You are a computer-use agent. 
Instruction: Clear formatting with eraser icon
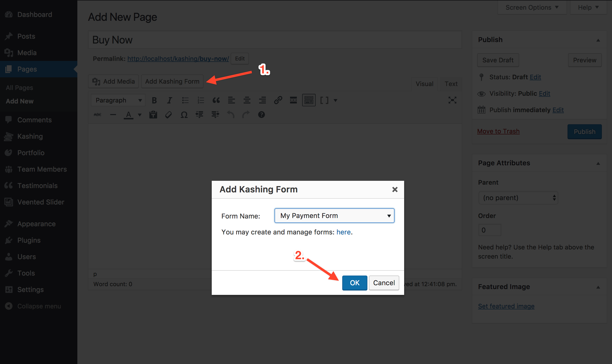(168, 115)
